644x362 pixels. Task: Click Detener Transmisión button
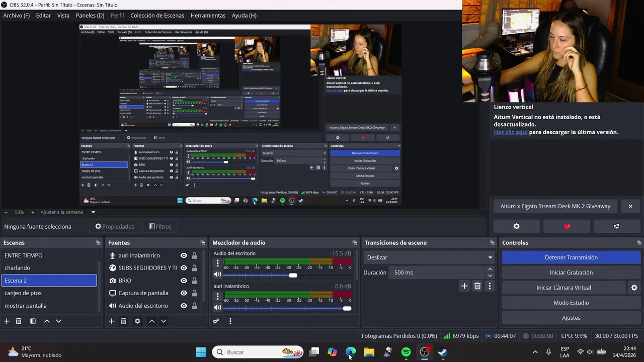(571, 257)
